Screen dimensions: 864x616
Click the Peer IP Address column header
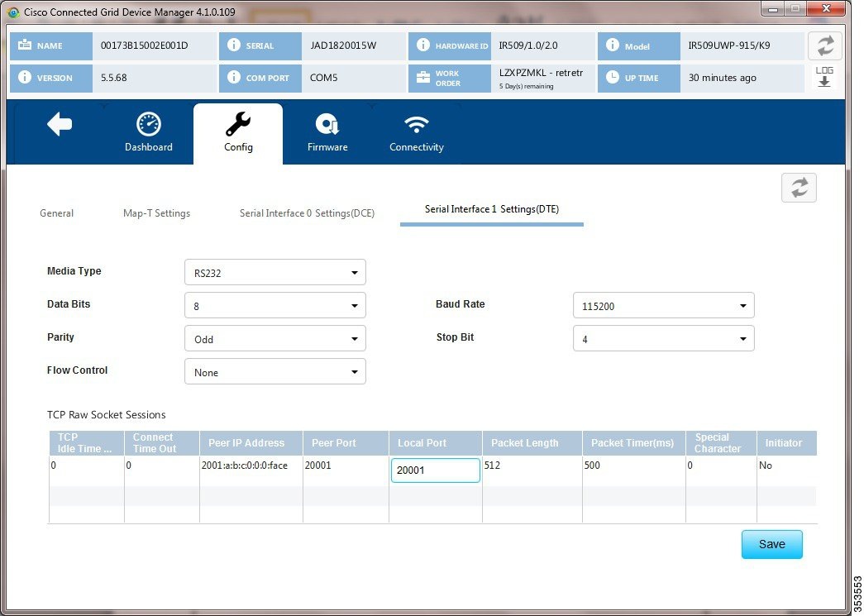pyautogui.click(x=251, y=443)
